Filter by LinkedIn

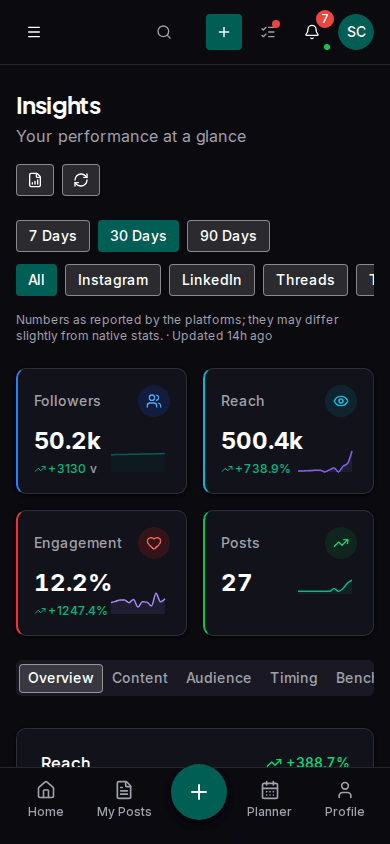click(x=212, y=280)
